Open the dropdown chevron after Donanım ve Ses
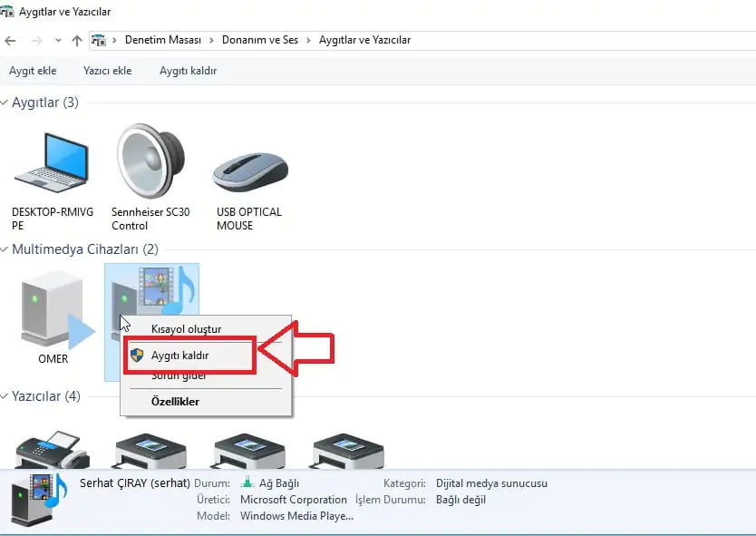Viewport: 756px width, 536px height. coord(308,40)
